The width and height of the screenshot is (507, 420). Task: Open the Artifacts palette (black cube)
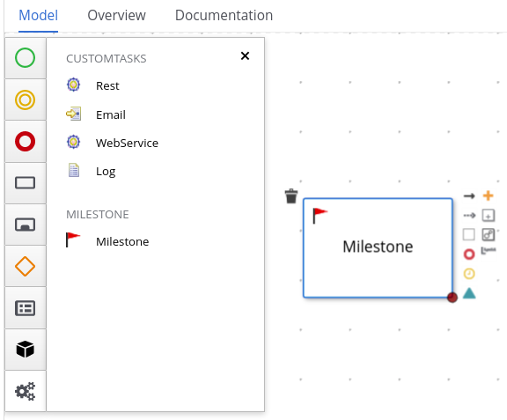click(26, 350)
